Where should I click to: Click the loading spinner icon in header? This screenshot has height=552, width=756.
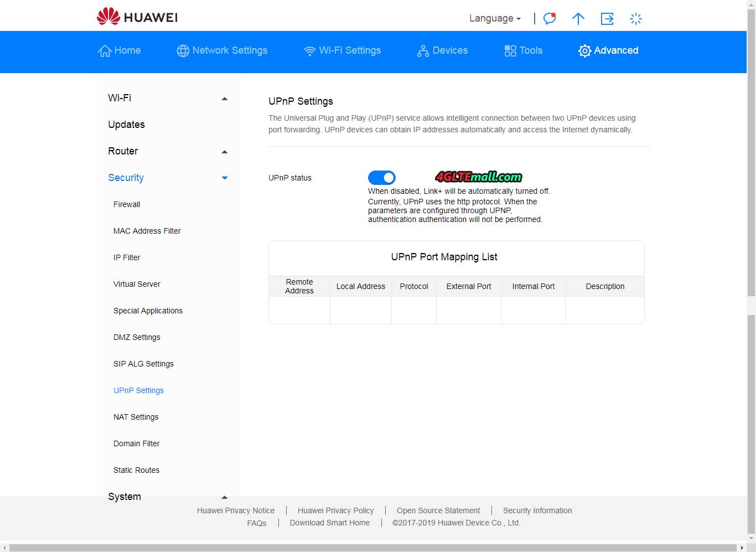point(636,19)
